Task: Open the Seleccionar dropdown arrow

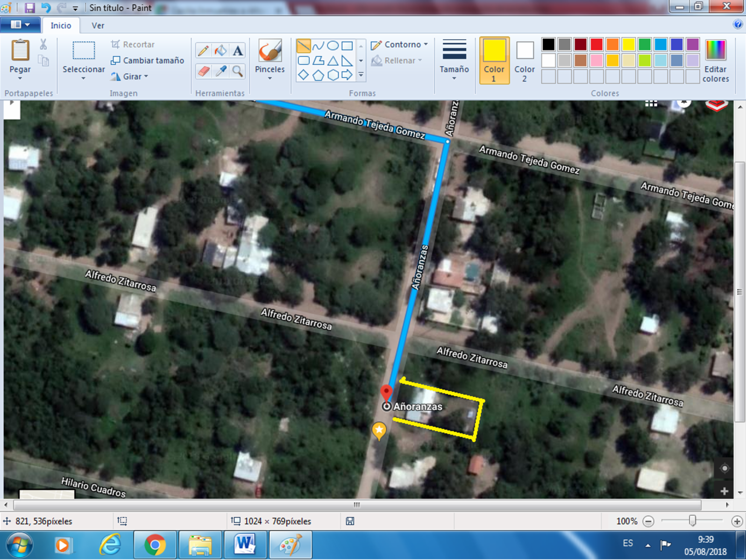Action: [x=84, y=78]
